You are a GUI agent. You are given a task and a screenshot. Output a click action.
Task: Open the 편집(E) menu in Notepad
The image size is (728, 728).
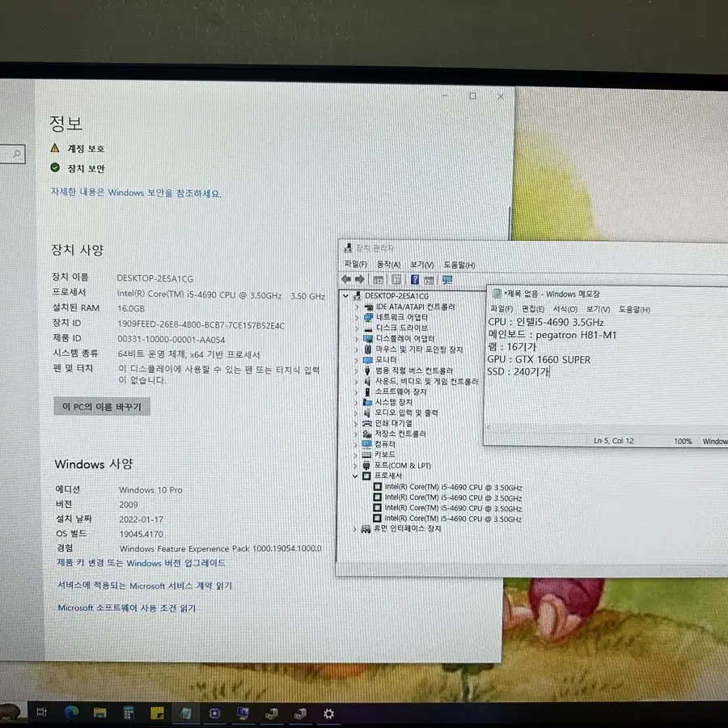tap(532, 309)
